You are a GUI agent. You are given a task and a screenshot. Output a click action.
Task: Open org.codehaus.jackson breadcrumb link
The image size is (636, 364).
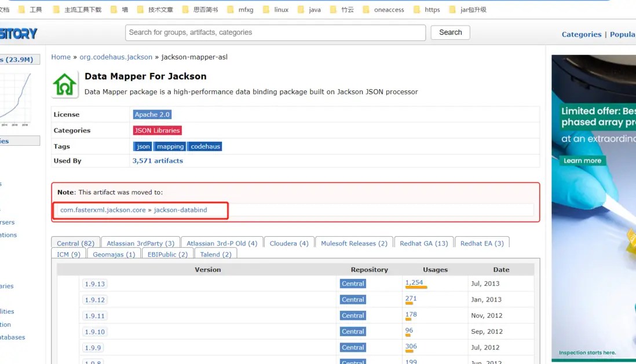(x=116, y=57)
